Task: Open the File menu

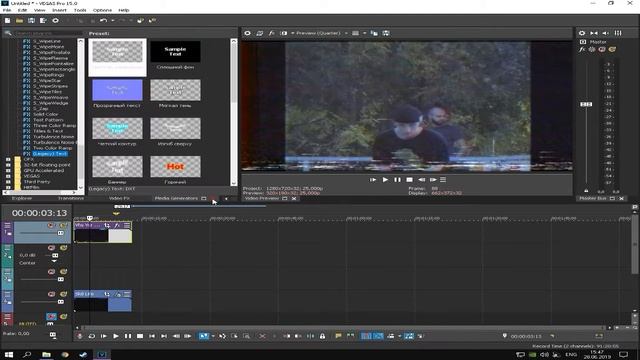Action: pos(7,10)
